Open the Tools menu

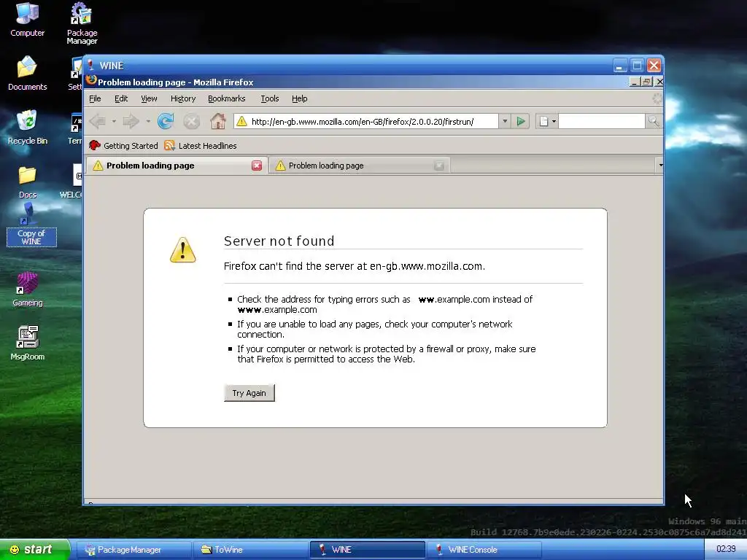270,98
